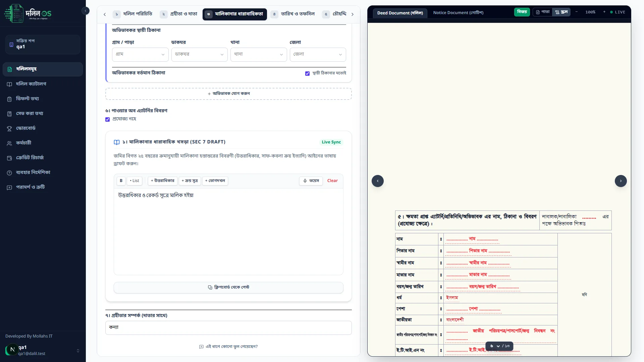The height and width of the screenshot is (362, 644).
Task: Click Clear in draft editor
Action: 332,181
